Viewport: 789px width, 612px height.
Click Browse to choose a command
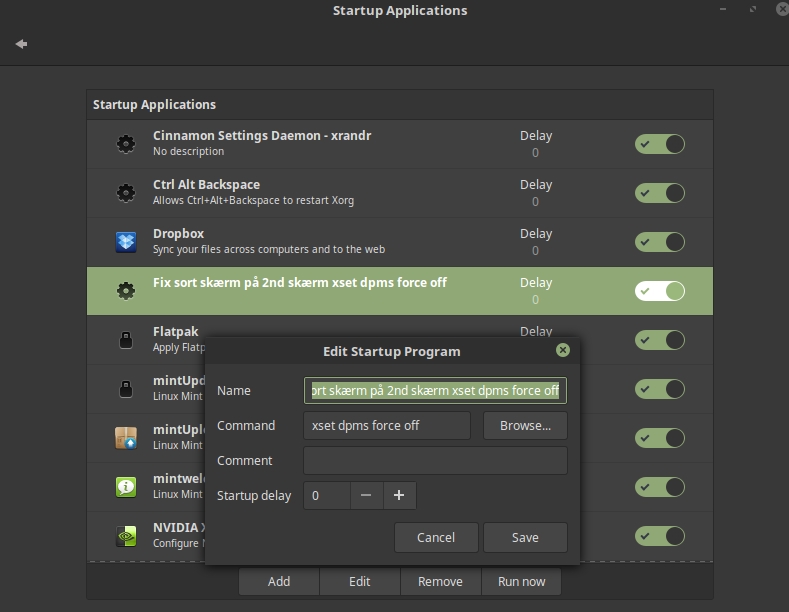pos(525,425)
